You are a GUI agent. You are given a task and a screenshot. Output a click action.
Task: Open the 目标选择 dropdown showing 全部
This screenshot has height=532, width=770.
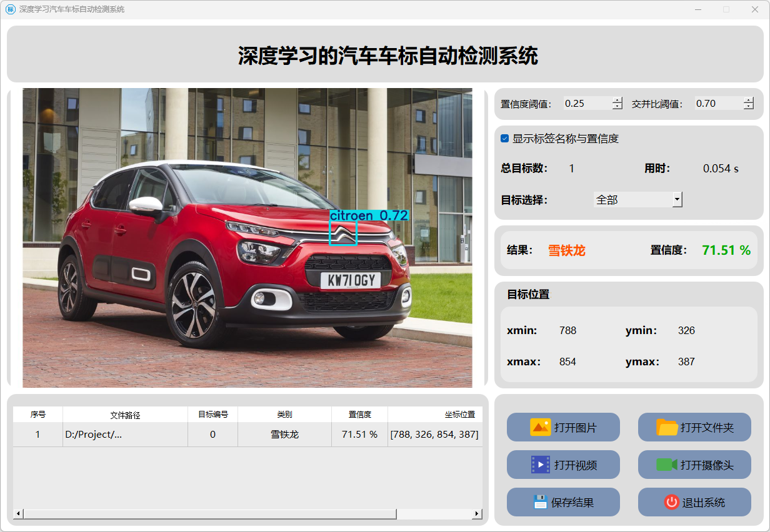pos(676,200)
